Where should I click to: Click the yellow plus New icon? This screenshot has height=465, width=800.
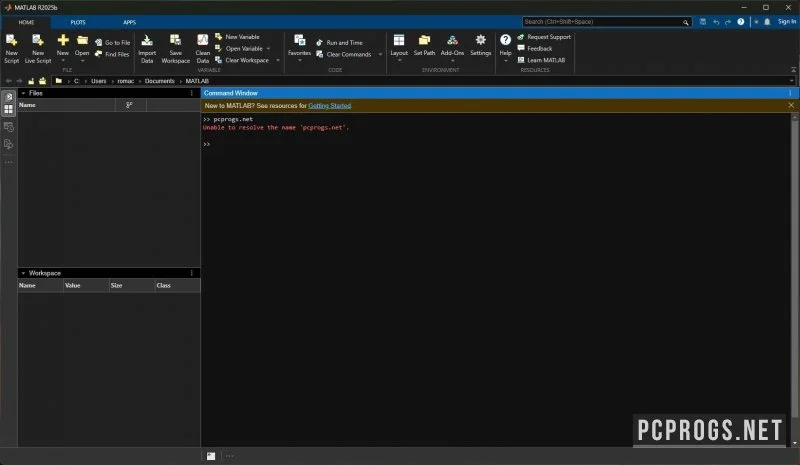pyautogui.click(x=63, y=40)
